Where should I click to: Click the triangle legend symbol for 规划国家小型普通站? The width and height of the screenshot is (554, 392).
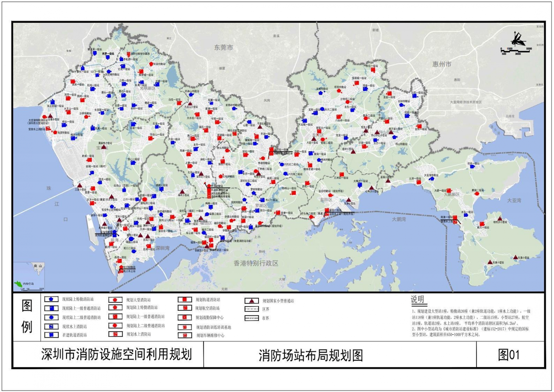tap(252, 301)
